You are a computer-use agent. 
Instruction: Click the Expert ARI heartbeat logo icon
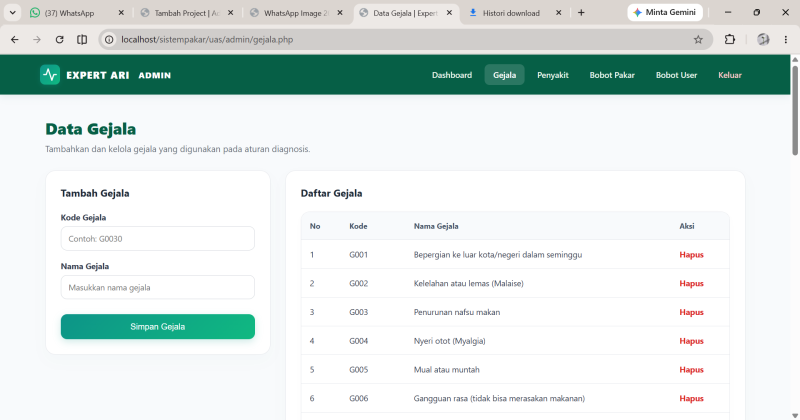pos(50,75)
